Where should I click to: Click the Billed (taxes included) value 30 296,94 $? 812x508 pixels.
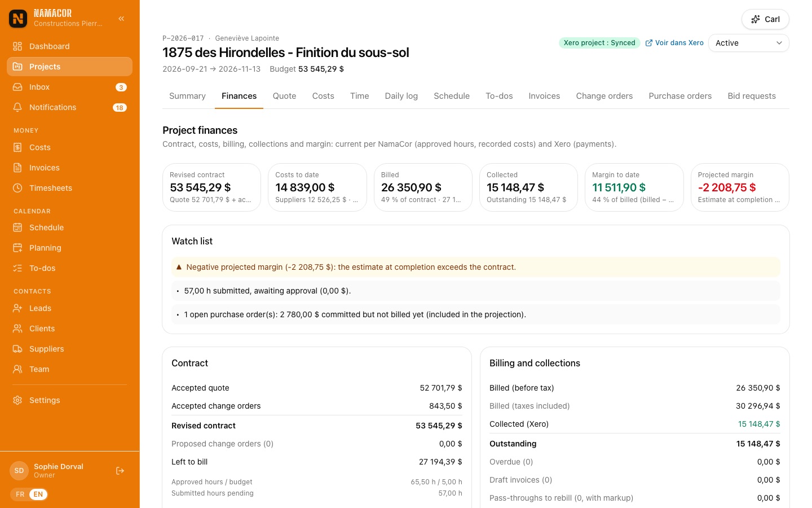pyautogui.click(x=758, y=406)
